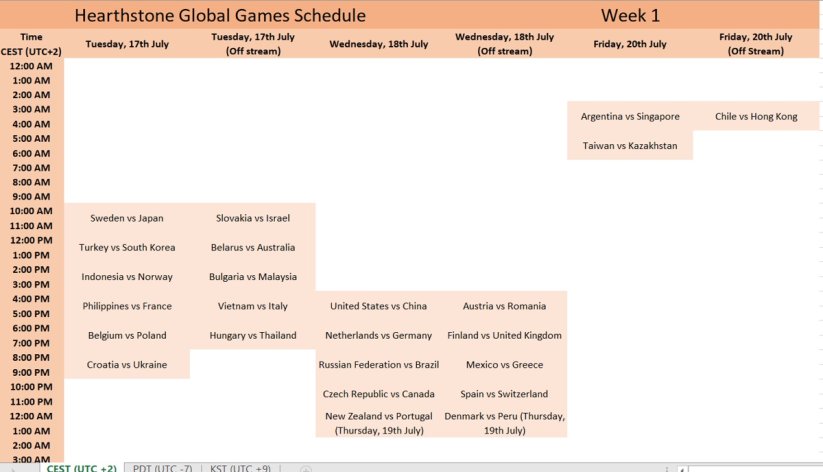Image resolution: width=823 pixels, height=472 pixels.
Task: Click the 11:00 AM time cell
Action: click(31, 226)
